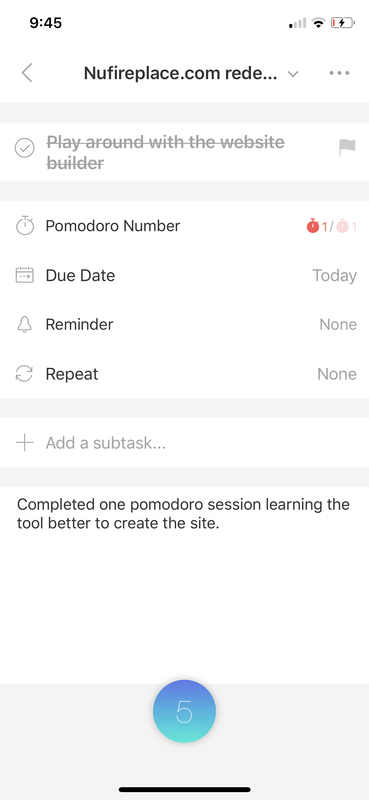Tap the Reminder bell icon
Screen dimensions: 369x800
(x=24, y=324)
